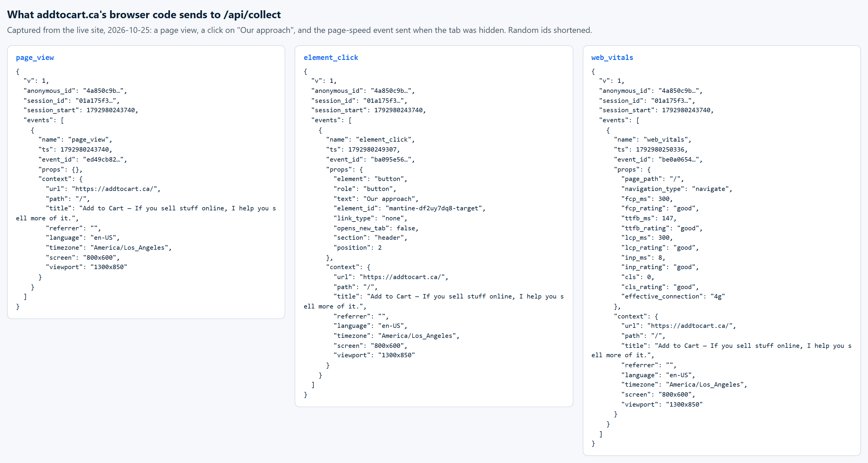
Task: Click the empty "props": {} line
Action: point(60,170)
